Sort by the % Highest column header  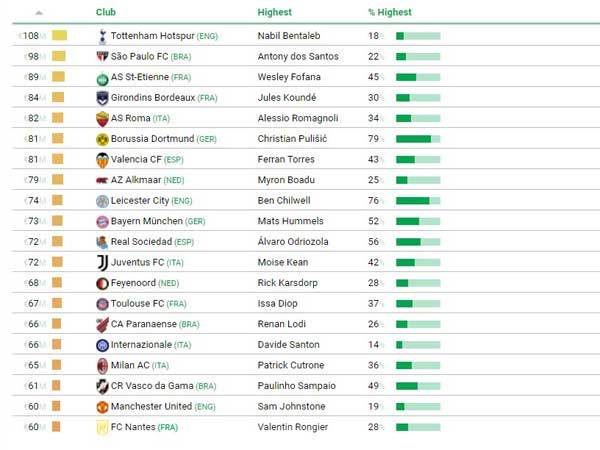tap(389, 13)
